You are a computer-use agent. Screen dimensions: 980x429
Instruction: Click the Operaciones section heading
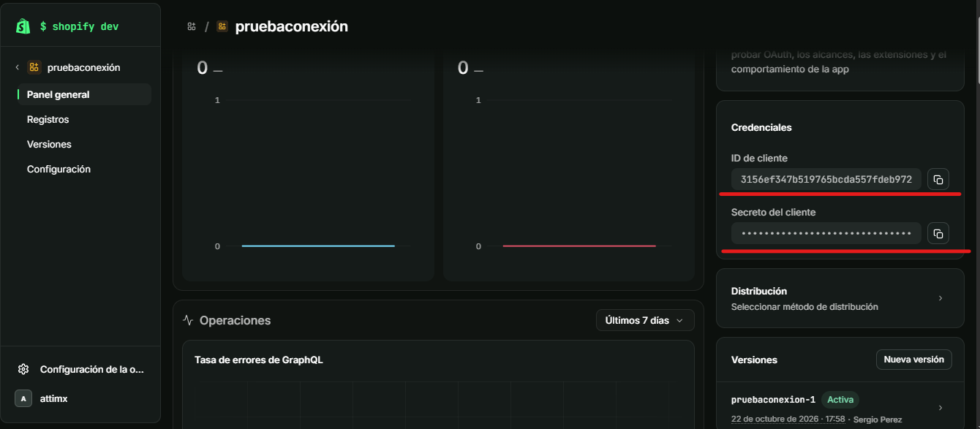(235, 320)
